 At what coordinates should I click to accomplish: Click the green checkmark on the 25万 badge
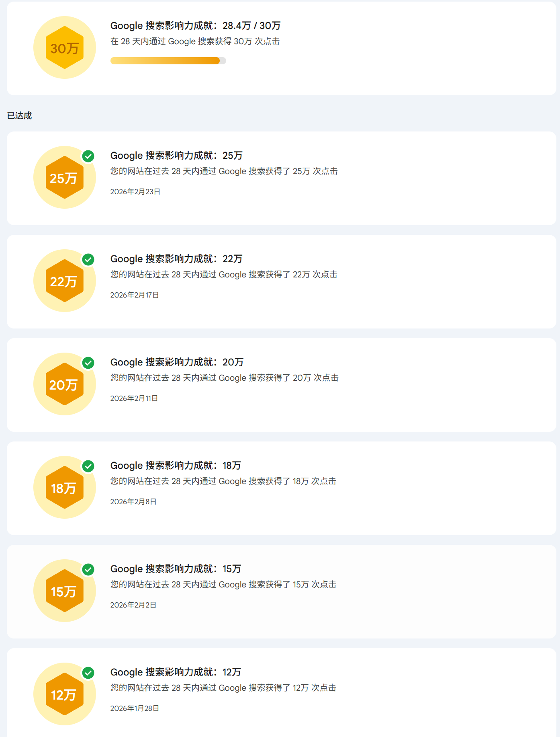88,156
